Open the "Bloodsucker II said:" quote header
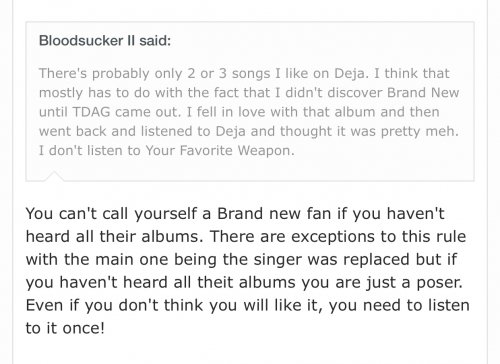 coord(105,41)
